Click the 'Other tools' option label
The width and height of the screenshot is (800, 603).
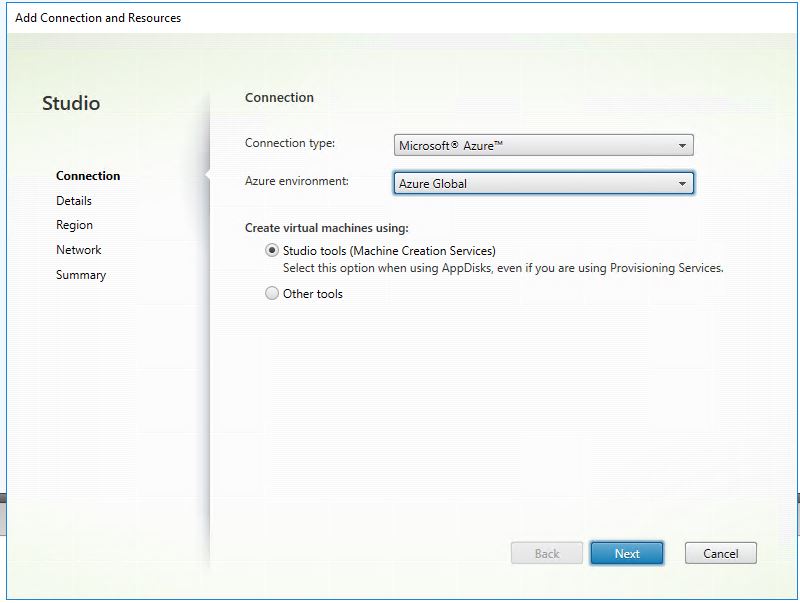pos(313,294)
